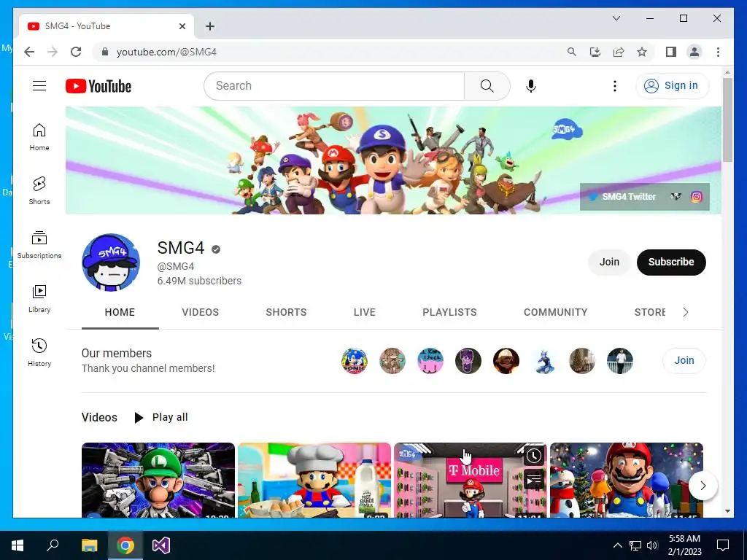
Task: Open Chrome three-dot menu
Action: pyautogui.click(x=718, y=52)
